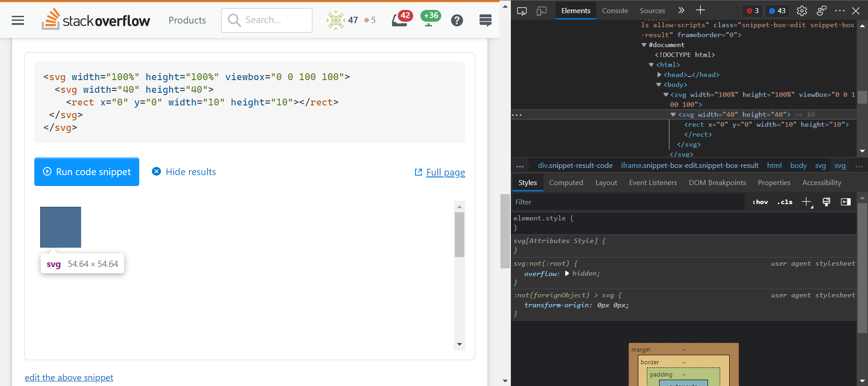Open Accessibility tab

click(x=821, y=183)
